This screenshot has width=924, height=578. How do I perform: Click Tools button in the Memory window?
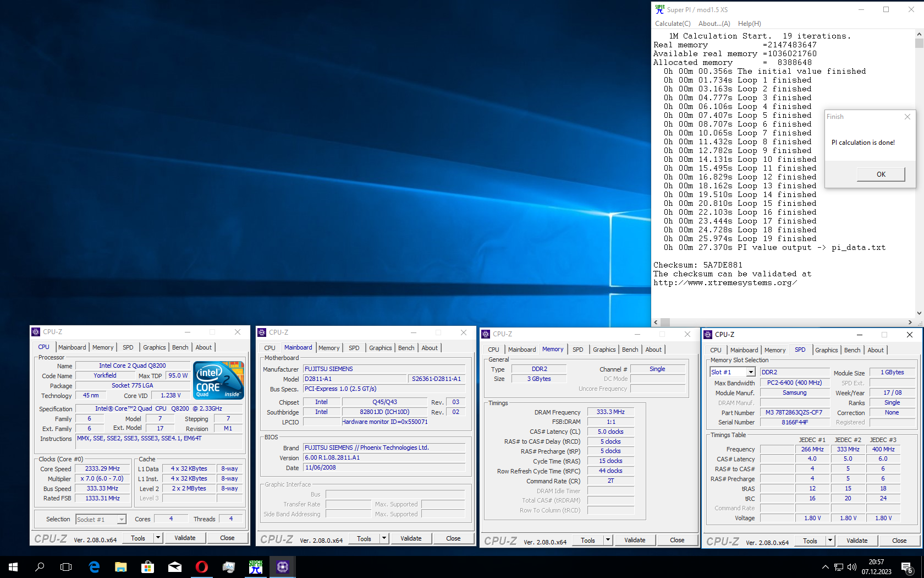(x=588, y=540)
